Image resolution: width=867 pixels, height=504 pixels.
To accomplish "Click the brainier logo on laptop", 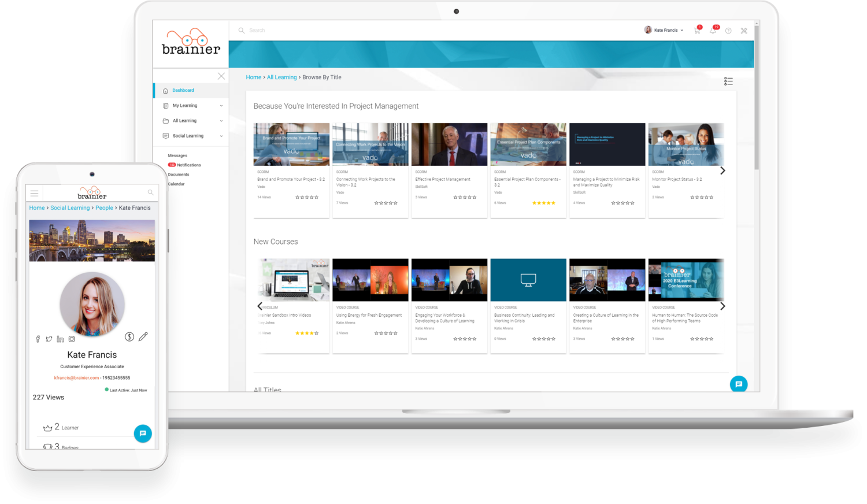I will tap(191, 42).
